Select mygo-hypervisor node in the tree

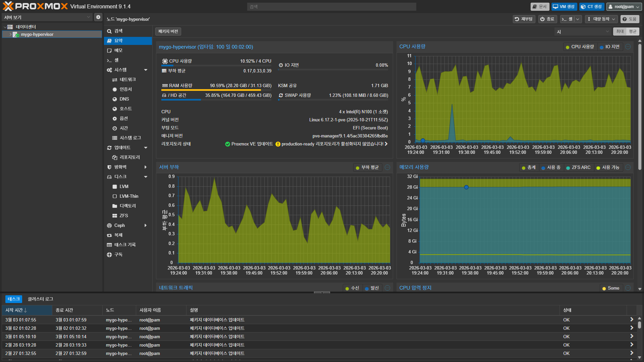click(37, 35)
